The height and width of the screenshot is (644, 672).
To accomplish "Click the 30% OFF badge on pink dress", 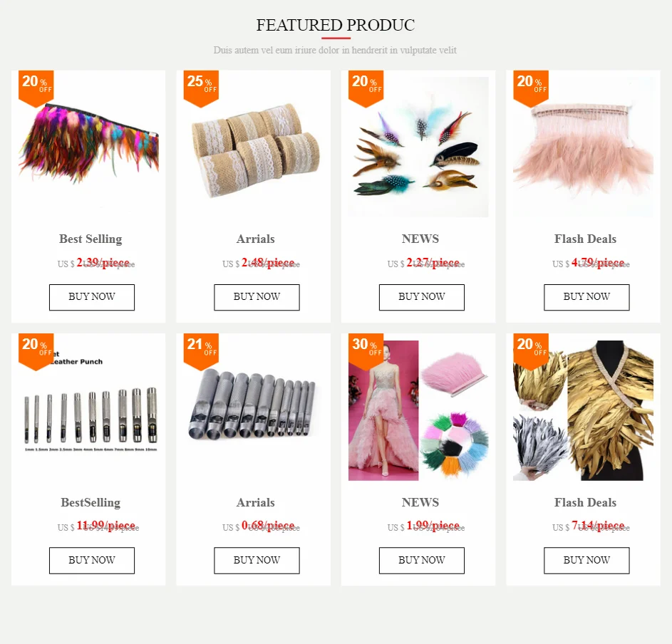I will (366, 350).
